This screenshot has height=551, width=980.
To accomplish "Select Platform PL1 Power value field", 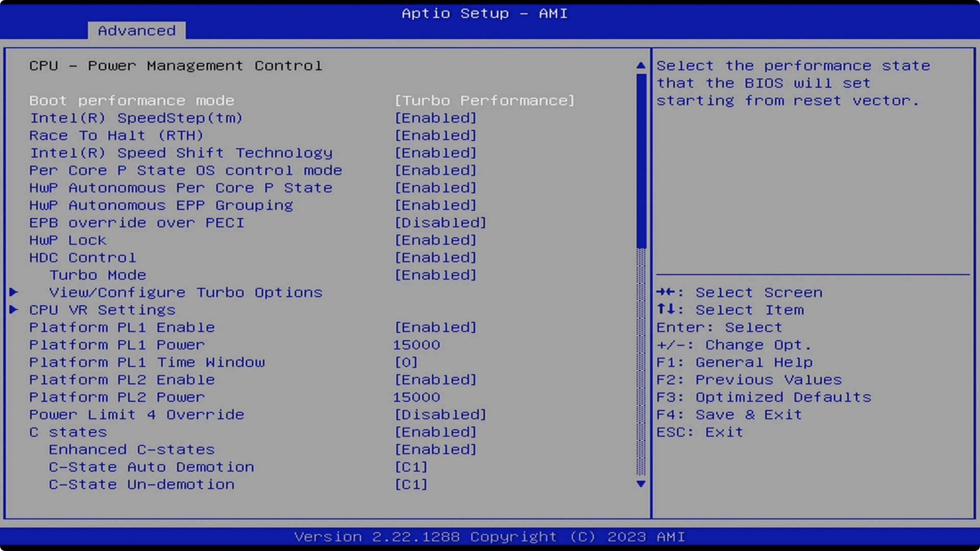I will point(416,345).
